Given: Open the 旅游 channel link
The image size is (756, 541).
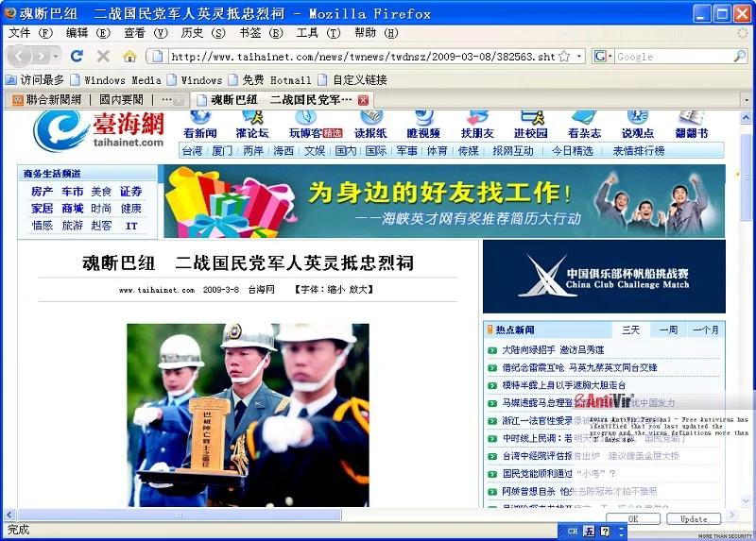Looking at the screenshot, I should click(x=72, y=226).
